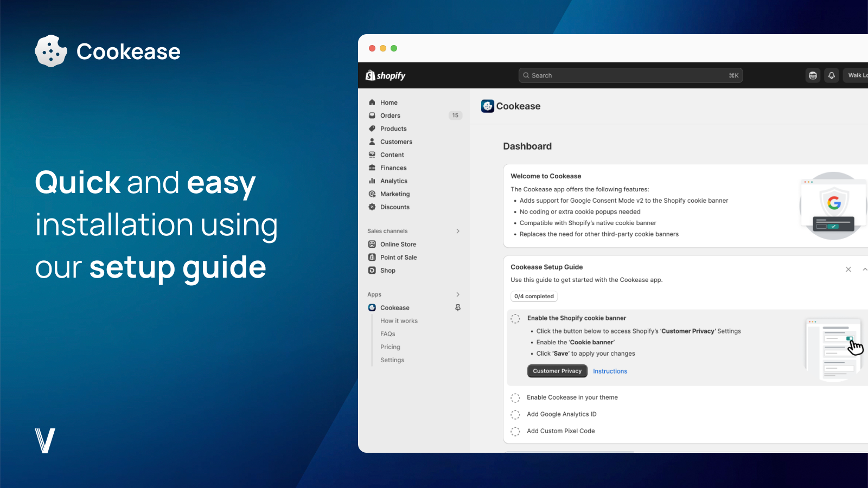Screen dimensions: 868x488
Task: Select Point of Sale channel
Action: pyautogui.click(x=398, y=257)
